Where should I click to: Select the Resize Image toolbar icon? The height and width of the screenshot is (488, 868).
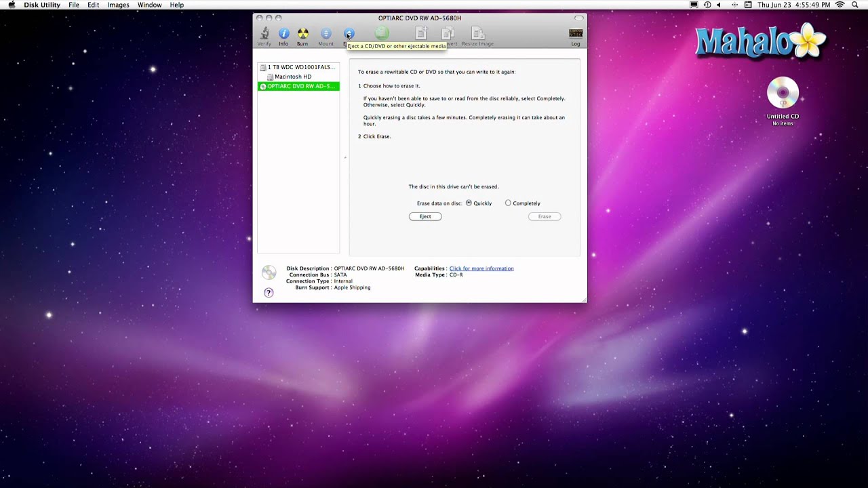click(x=477, y=33)
